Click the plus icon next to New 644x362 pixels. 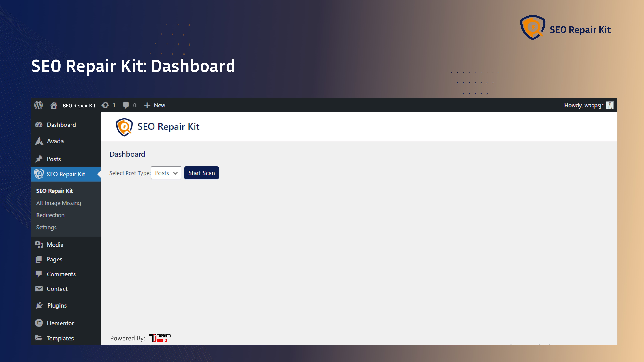coord(147,105)
